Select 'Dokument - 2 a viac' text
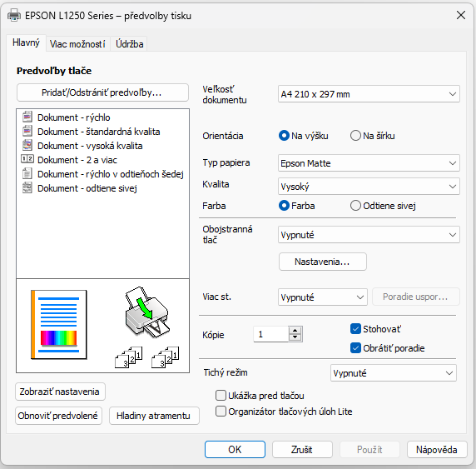 click(x=77, y=160)
